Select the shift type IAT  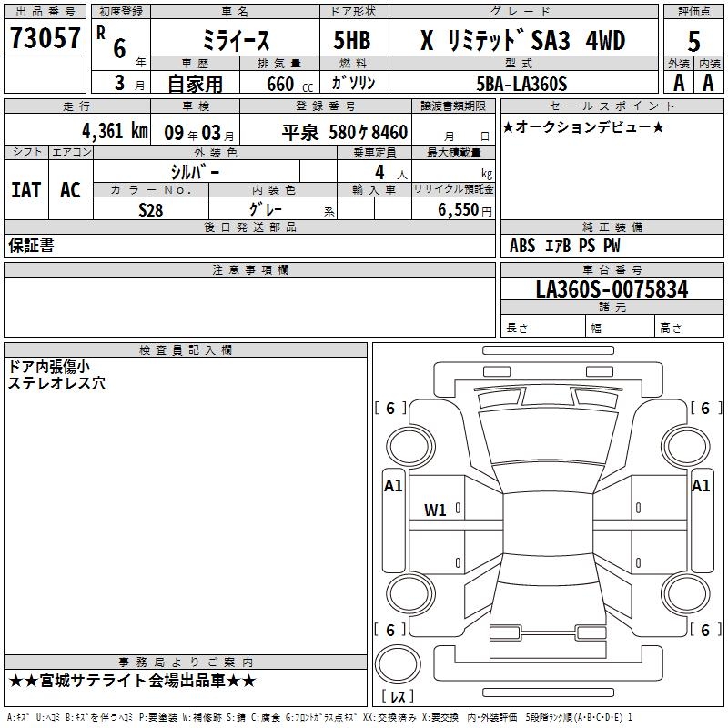[x=26, y=190]
